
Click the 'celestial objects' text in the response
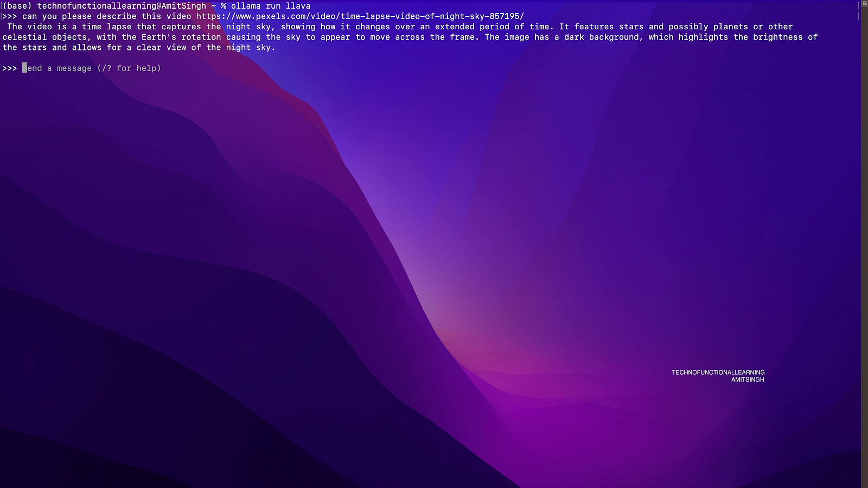(x=44, y=37)
